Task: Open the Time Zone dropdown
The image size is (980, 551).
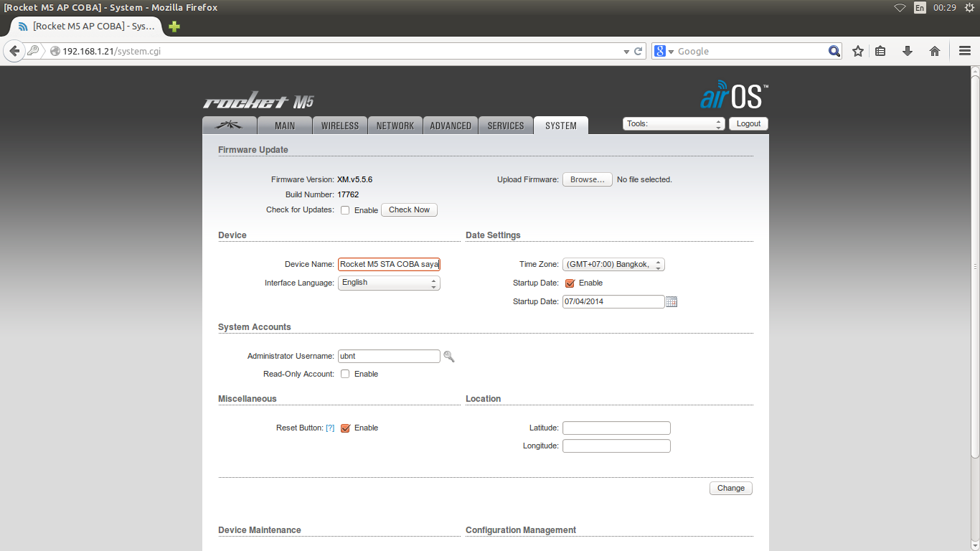Action: click(613, 264)
